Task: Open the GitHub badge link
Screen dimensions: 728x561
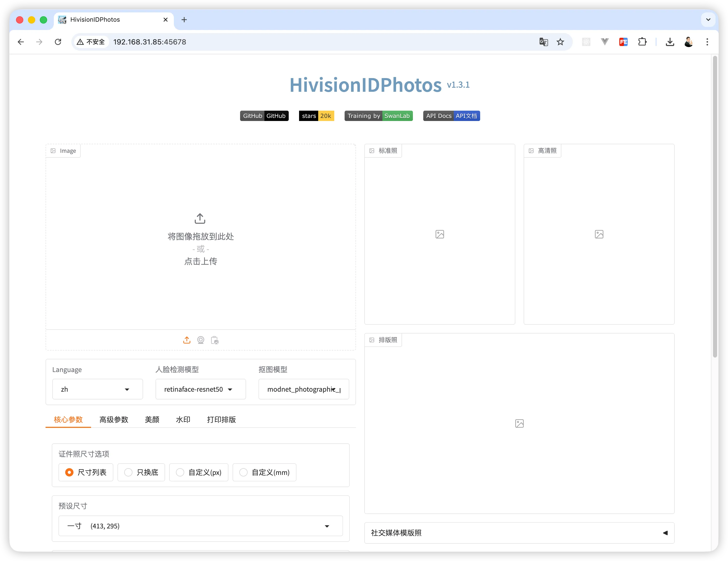Action: (264, 116)
